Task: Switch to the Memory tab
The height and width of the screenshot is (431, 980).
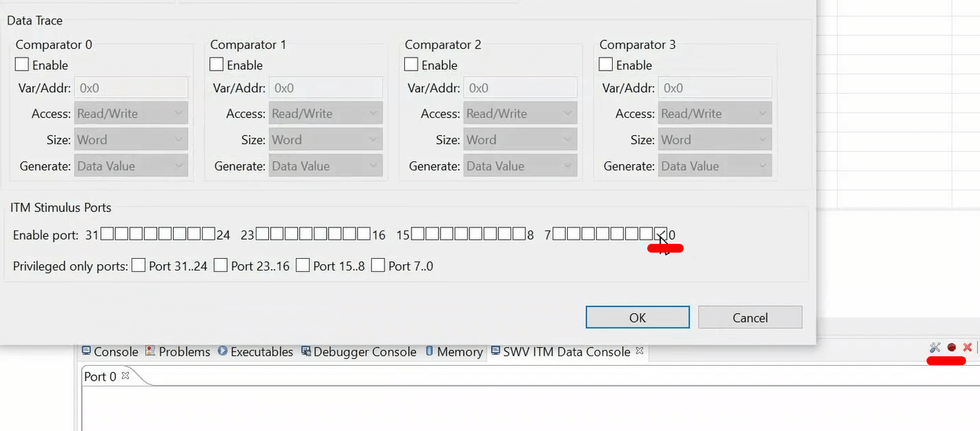Action: 454,352
